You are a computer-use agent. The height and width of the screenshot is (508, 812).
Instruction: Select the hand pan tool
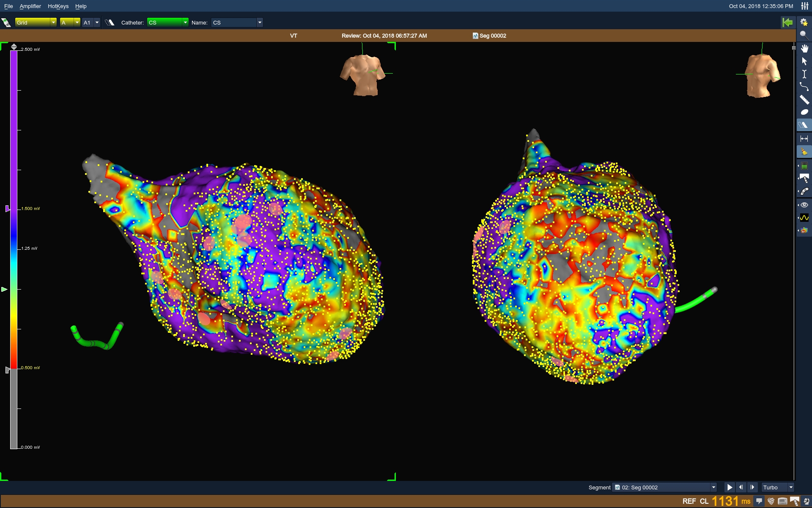click(x=804, y=48)
